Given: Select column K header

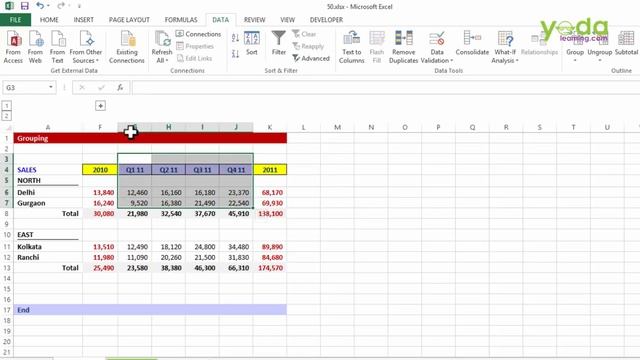Looking at the screenshot, I should tap(270, 127).
